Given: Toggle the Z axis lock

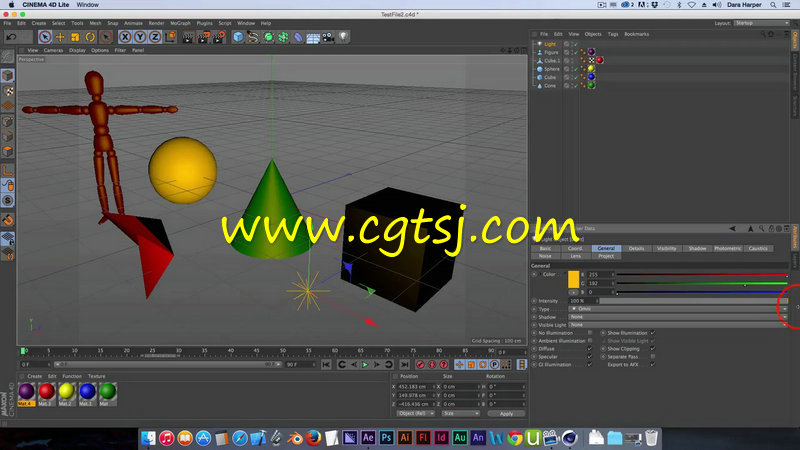Looking at the screenshot, I should tap(155, 37).
